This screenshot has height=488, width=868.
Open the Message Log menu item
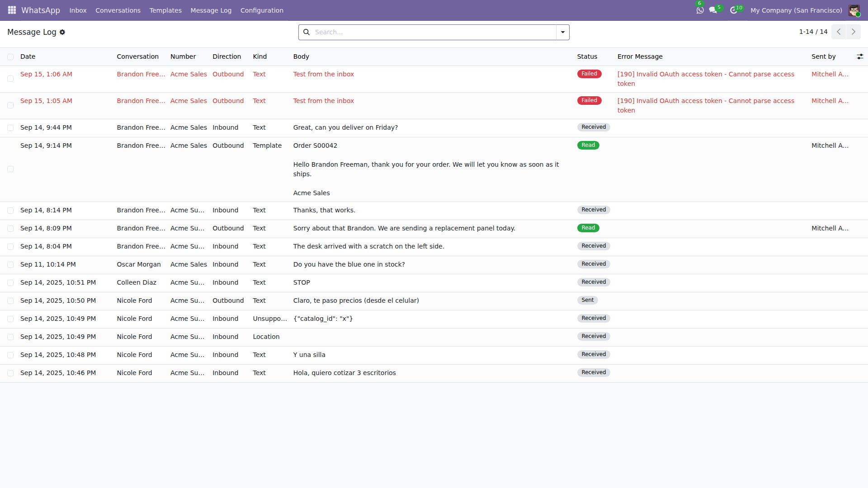(211, 10)
